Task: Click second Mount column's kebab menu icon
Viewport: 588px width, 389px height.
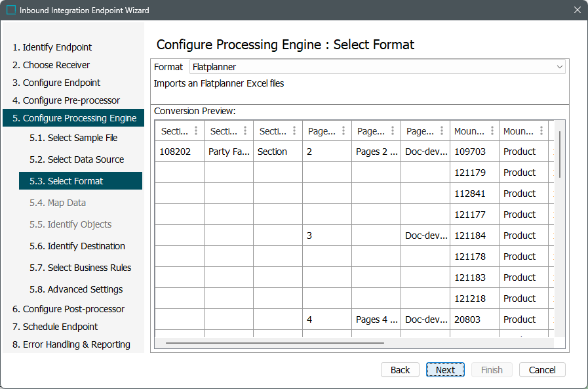Action: point(540,131)
